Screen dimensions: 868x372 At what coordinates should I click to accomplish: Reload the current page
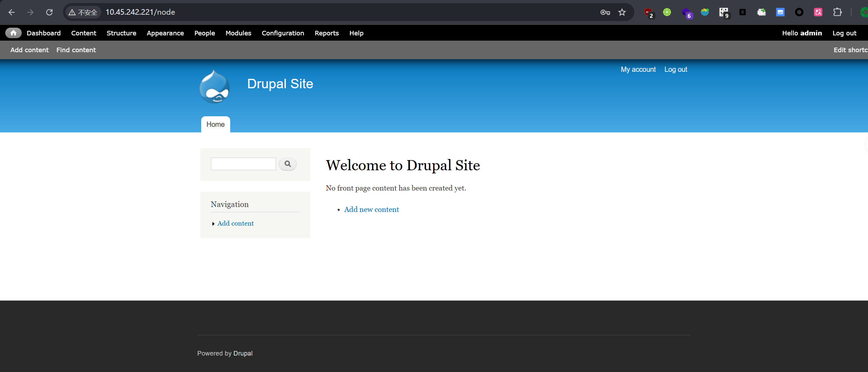[49, 12]
